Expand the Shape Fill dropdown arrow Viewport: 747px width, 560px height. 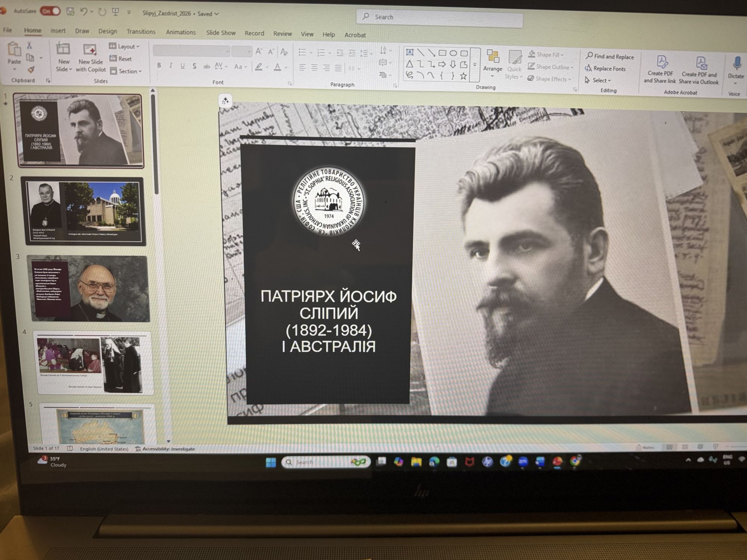click(x=562, y=55)
